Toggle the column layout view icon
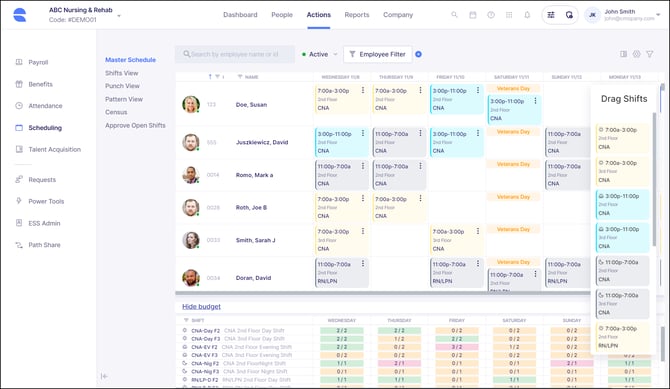This screenshot has height=389, width=670. tap(623, 54)
